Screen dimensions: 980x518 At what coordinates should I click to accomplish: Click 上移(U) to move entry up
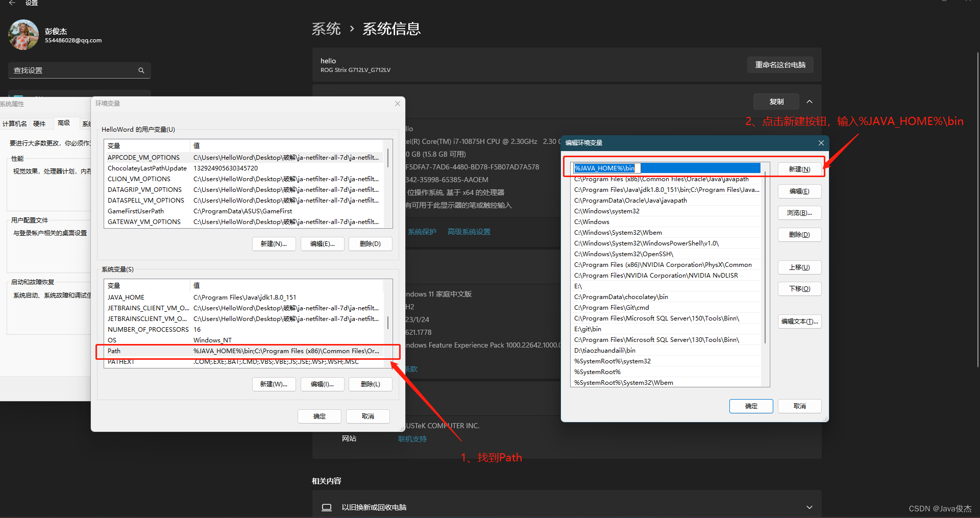click(799, 267)
